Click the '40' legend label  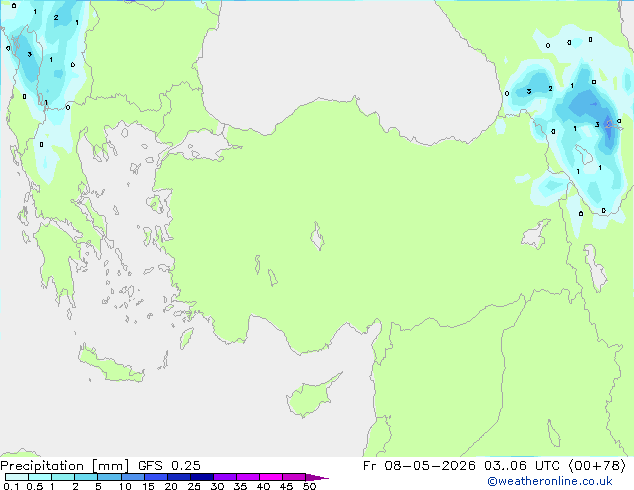(x=263, y=486)
